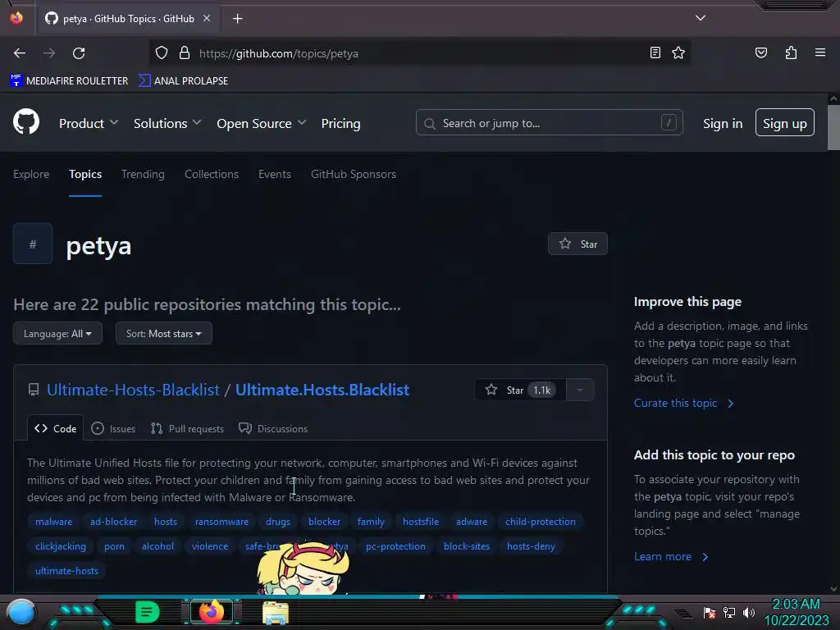Click the hostsfile topic tag

(421, 522)
